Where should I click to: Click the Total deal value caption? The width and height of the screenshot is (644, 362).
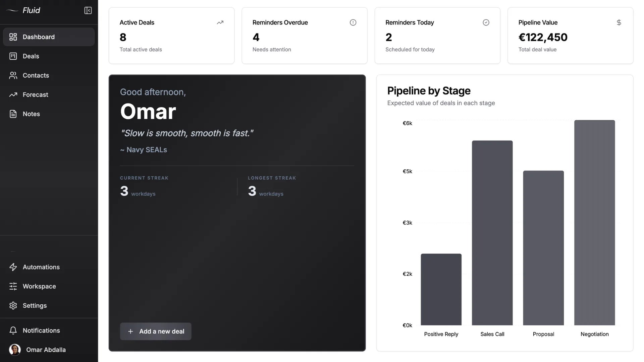coord(537,50)
